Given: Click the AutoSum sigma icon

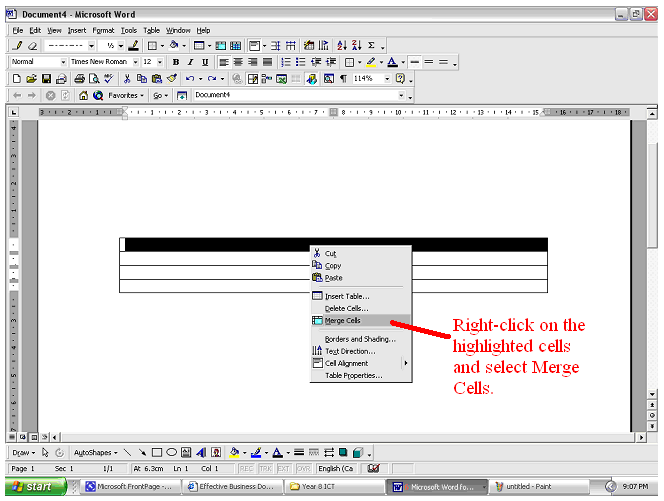Looking at the screenshot, I should (x=371, y=46).
